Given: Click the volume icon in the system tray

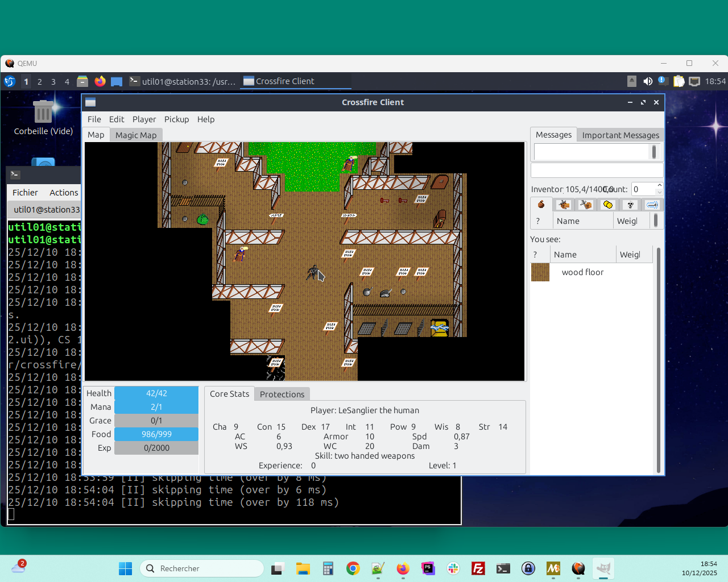Looking at the screenshot, I should (x=648, y=81).
